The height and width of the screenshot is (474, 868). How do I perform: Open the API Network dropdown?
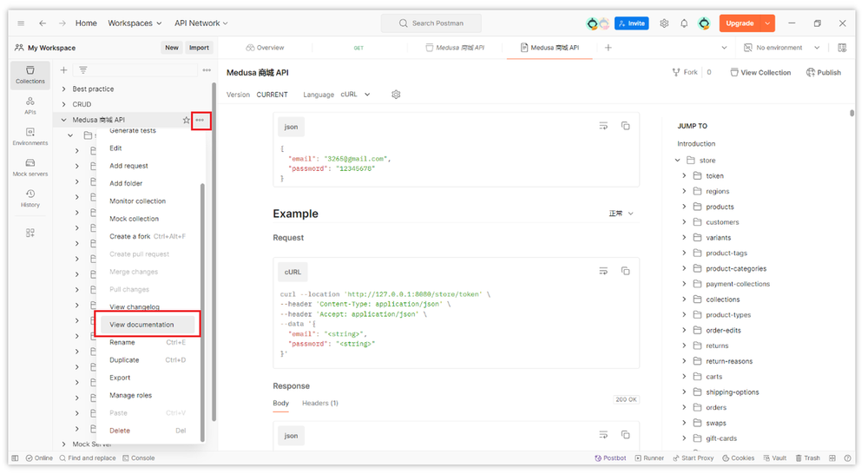click(201, 23)
